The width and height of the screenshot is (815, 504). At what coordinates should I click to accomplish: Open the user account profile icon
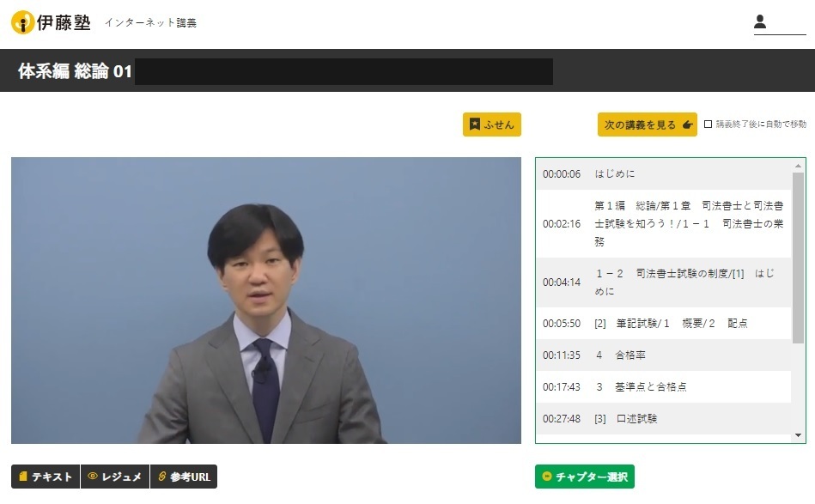[x=760, y=22]
